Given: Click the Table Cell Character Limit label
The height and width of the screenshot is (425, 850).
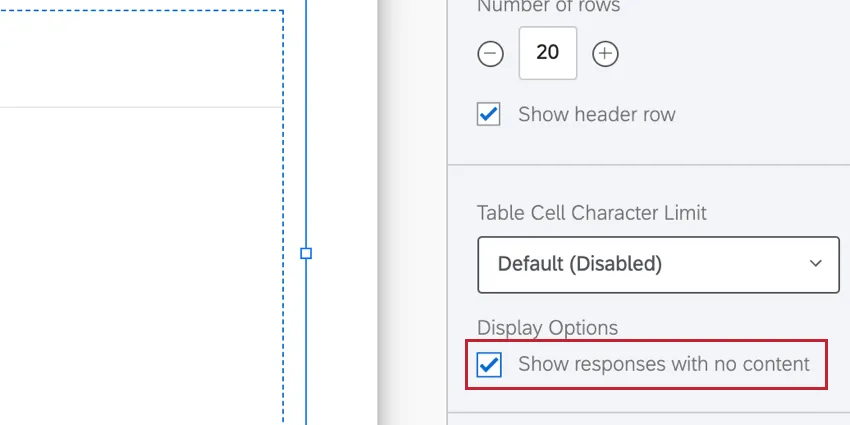Looking at the screenshot, I should coord(592,213).
